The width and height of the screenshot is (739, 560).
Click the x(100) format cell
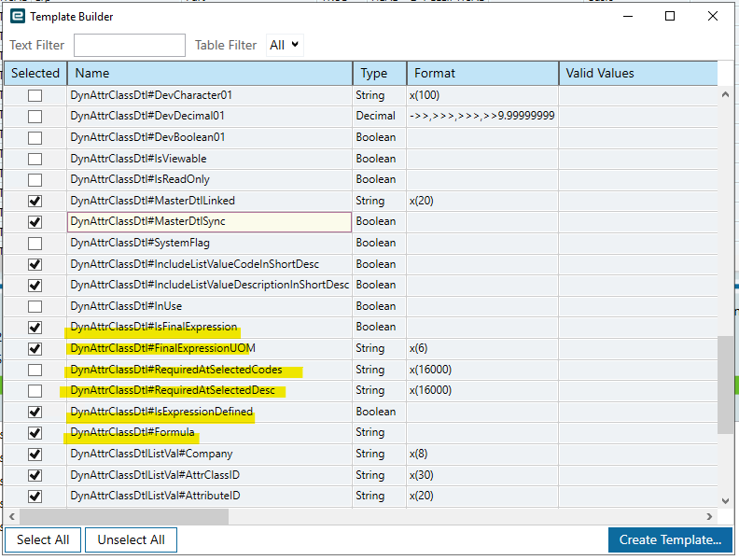(x=482, y=95)
